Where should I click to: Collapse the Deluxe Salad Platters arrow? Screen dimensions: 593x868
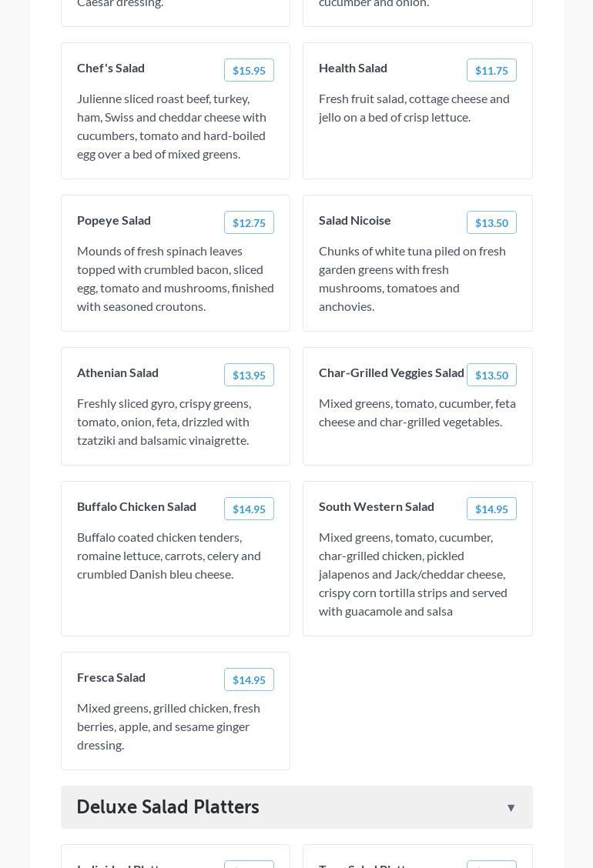tap(511, 807)
